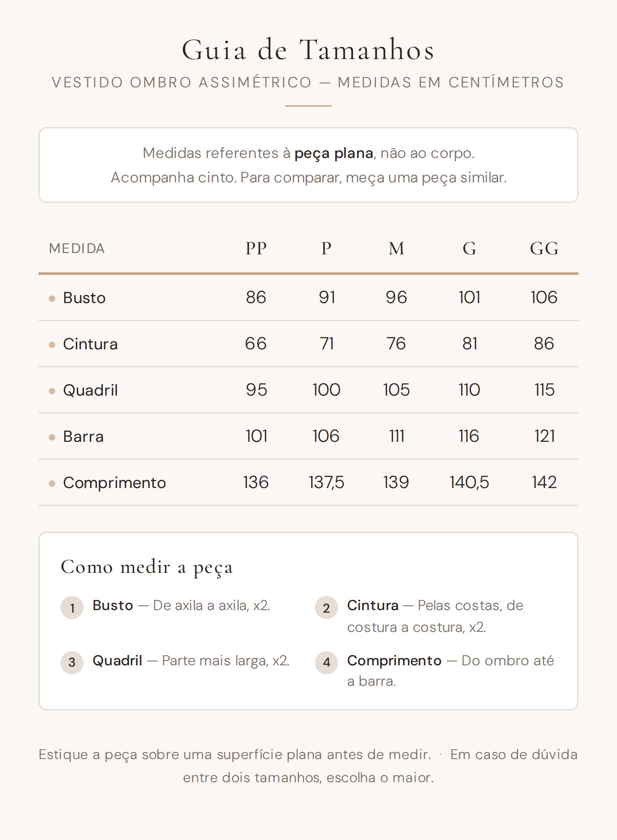
Task: Click the bullet dot next to Barra row
Action: click(x=52, y=437)
